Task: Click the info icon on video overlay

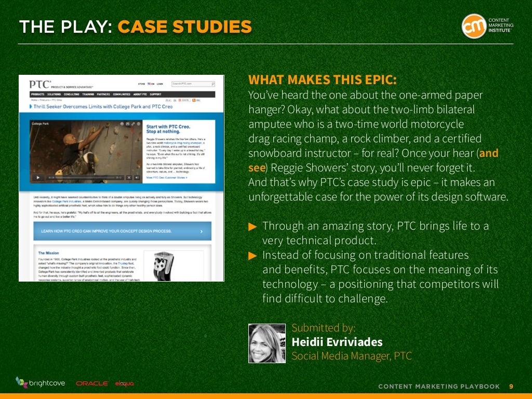Action: click(x=122, y=124)
